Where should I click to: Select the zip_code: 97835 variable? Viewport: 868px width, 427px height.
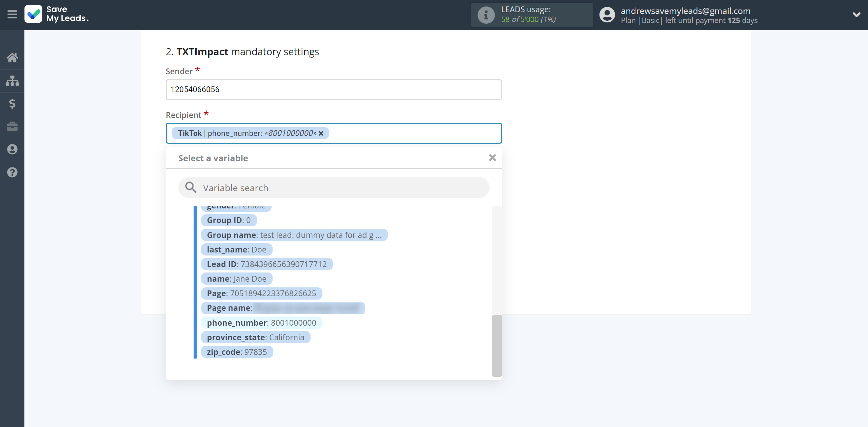(x=237, y=352)
